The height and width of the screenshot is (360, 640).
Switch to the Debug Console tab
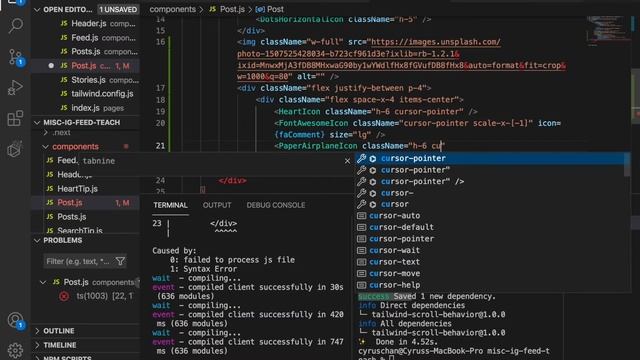pyautogui.click(x=276, y=205)
